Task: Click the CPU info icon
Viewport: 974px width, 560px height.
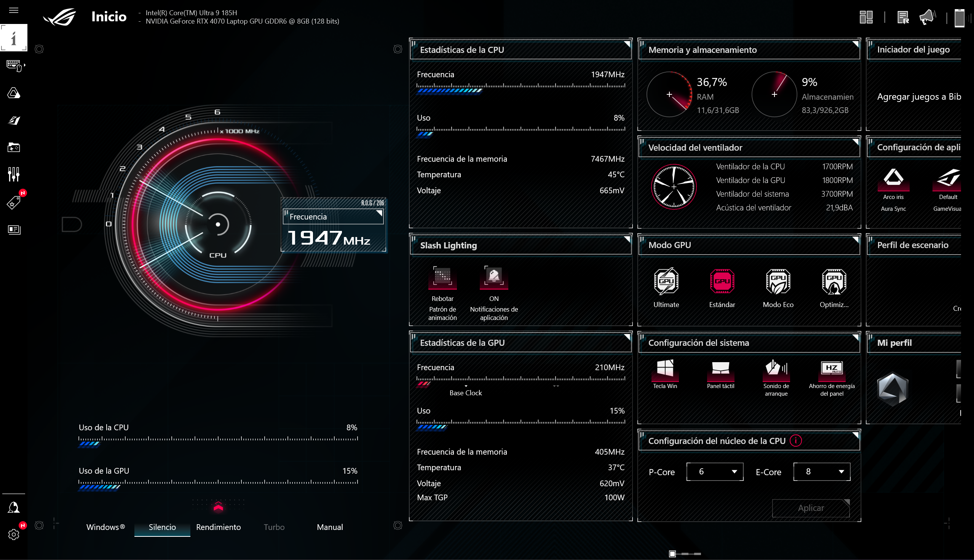Action: pyautogui.click(x=795, y=441)
